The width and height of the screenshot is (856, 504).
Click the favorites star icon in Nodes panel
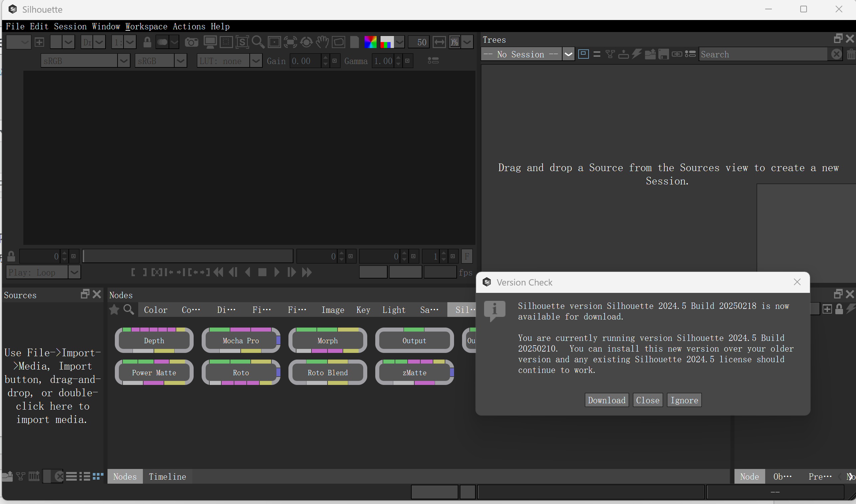[114, 310]
